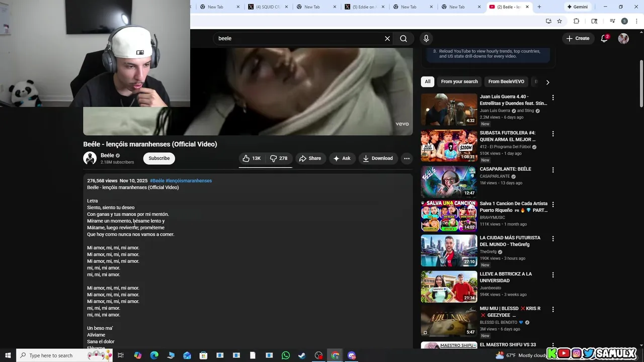
Task: Open more actions under the video
Action: coord(407,158)
